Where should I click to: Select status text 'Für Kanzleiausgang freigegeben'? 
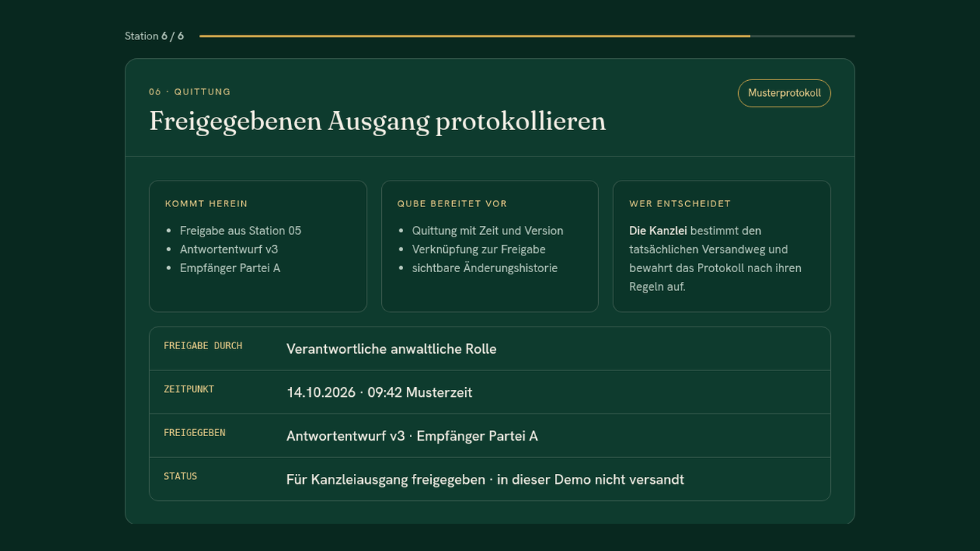pos(386,480)
